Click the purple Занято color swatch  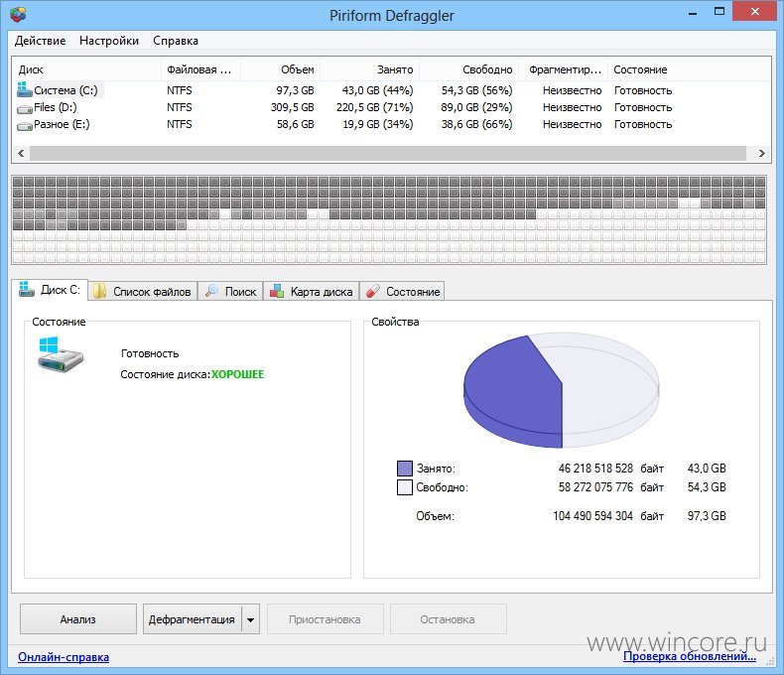[x=405, y=469]
